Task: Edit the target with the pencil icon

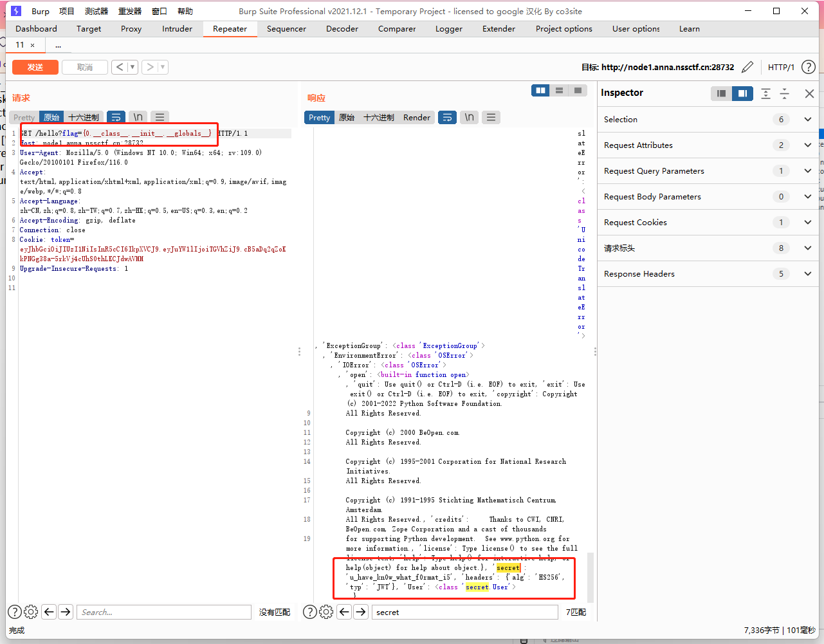Action: pyautogui.click(x=747, y=67)
